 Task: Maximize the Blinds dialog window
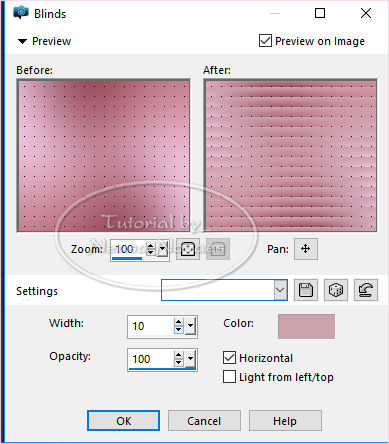[x=320, y=13]
